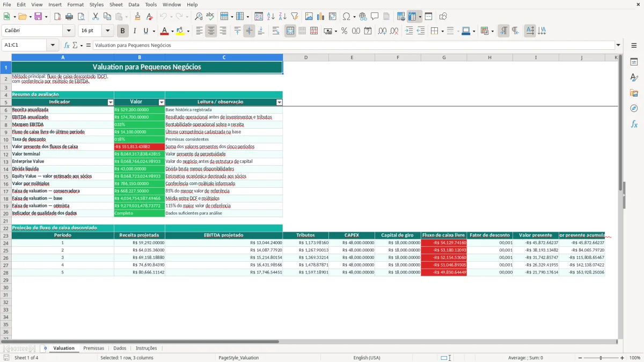Switch to Premissas sheet tab
Image resolution: width=644 pixels, height=362 pixels.
click(94, 348)
